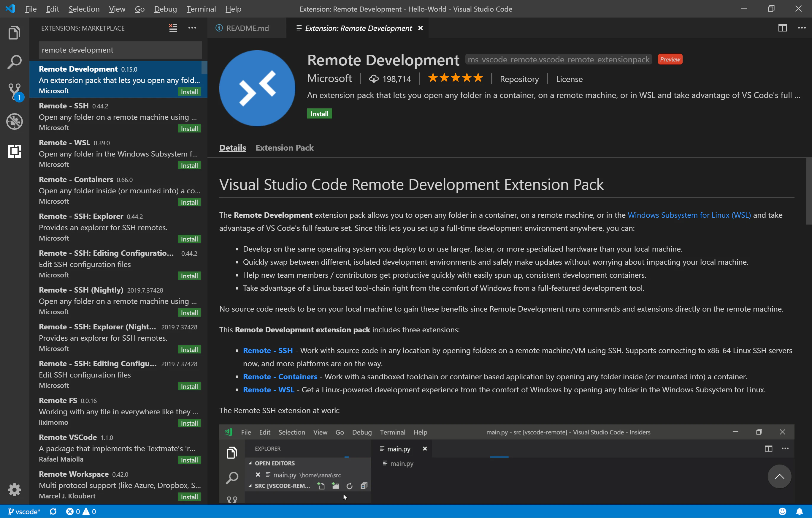Click the feedback smiley in status bar
The image size is (812, 518).
pyautogui.click(x=782, y=511)
